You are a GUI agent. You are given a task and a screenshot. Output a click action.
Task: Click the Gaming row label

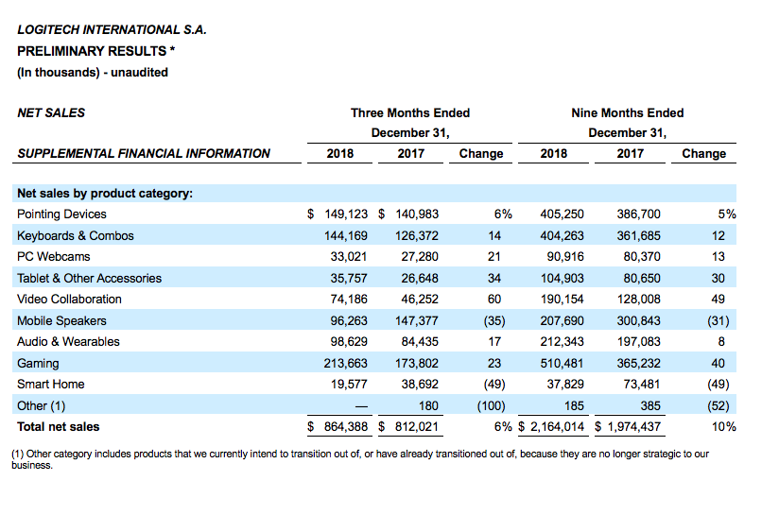(38, 364)
